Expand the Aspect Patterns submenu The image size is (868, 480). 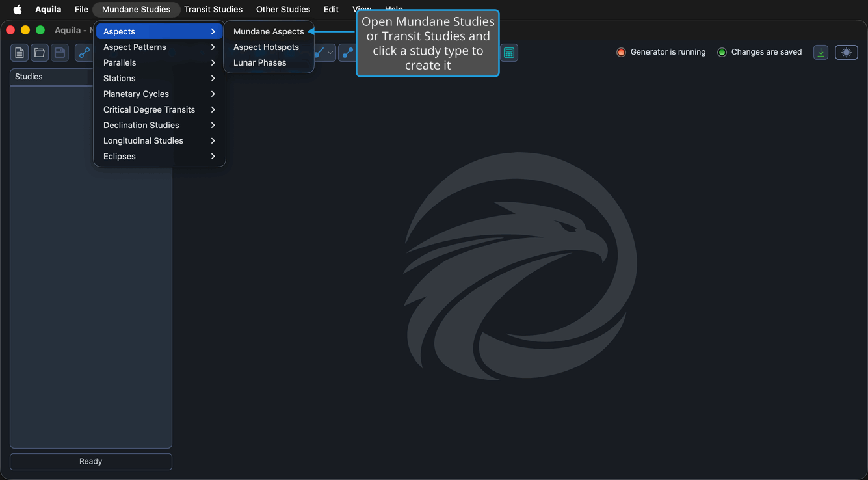coord(159,47)
